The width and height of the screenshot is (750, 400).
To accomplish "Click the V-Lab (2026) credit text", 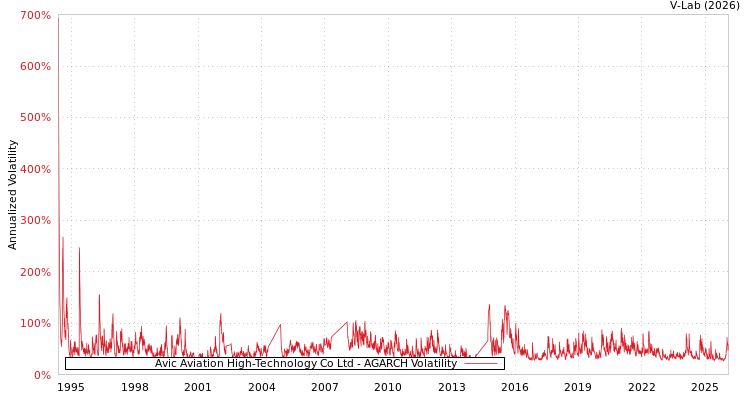I will tap(705, 6).
